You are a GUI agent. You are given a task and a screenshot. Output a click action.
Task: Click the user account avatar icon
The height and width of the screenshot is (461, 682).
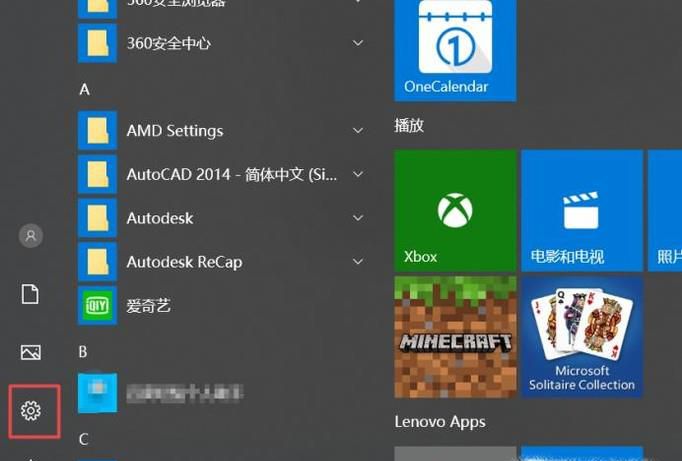tap(31, 236)
